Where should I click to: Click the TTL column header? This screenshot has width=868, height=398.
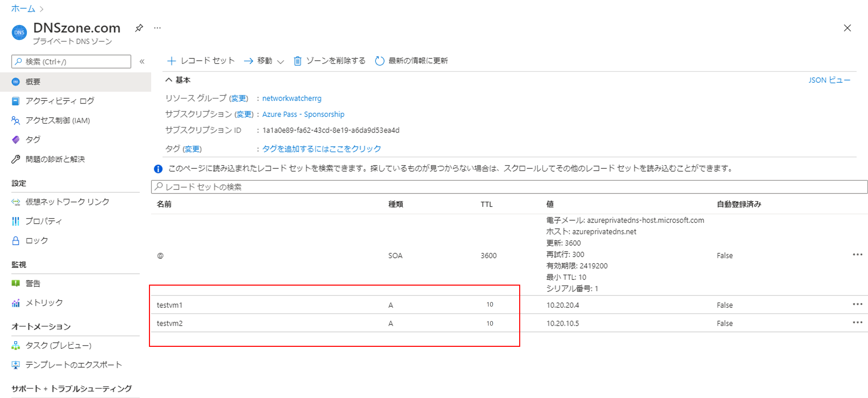(x=487, y=204)
